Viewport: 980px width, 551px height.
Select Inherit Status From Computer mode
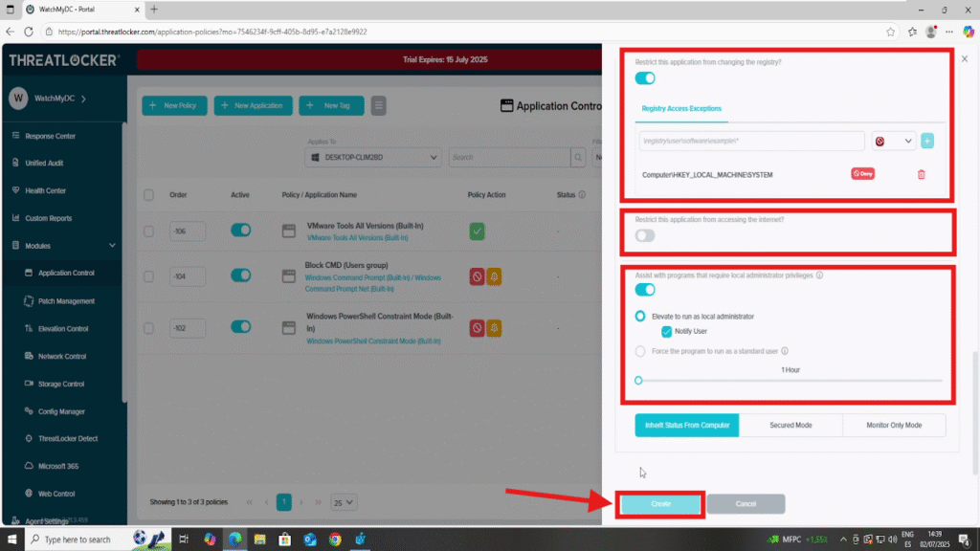point(687,426)
